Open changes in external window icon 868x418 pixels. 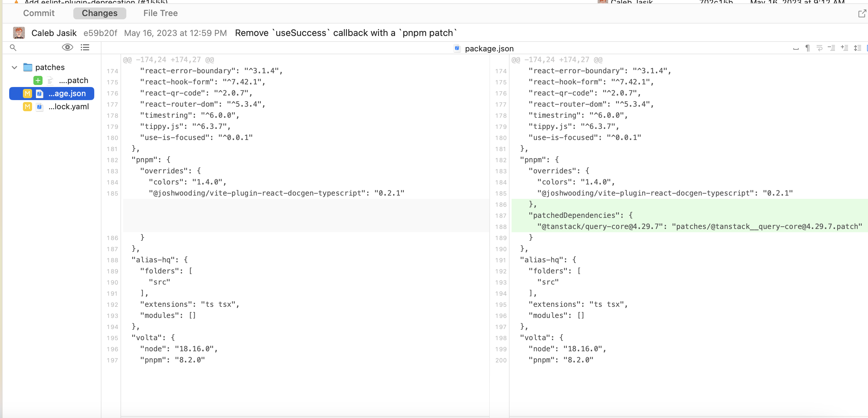click(x=862, y=13)
